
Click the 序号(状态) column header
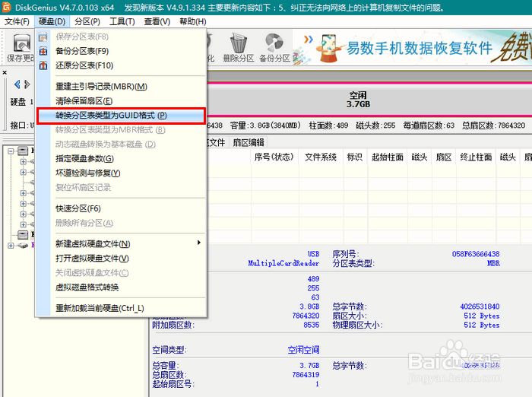tap(274, 157)
